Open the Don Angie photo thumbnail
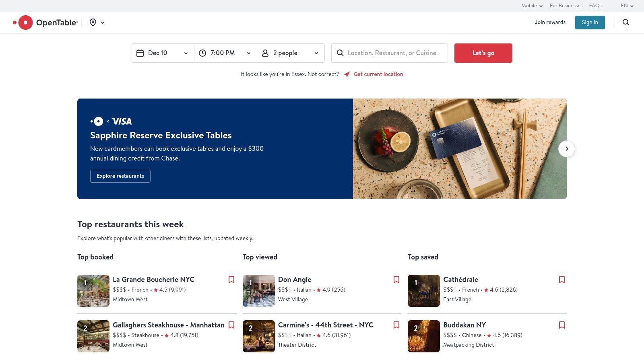This screenshot has width=644, height=362. point(259,291)
